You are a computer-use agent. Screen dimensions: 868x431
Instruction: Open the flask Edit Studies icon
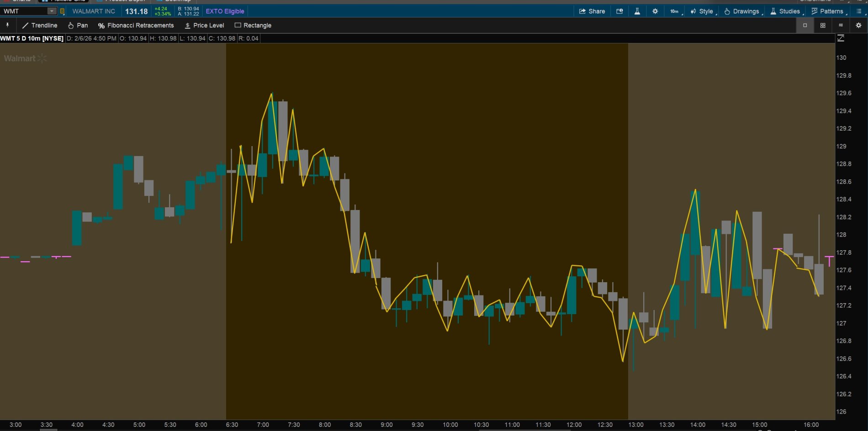coord(637,11)
